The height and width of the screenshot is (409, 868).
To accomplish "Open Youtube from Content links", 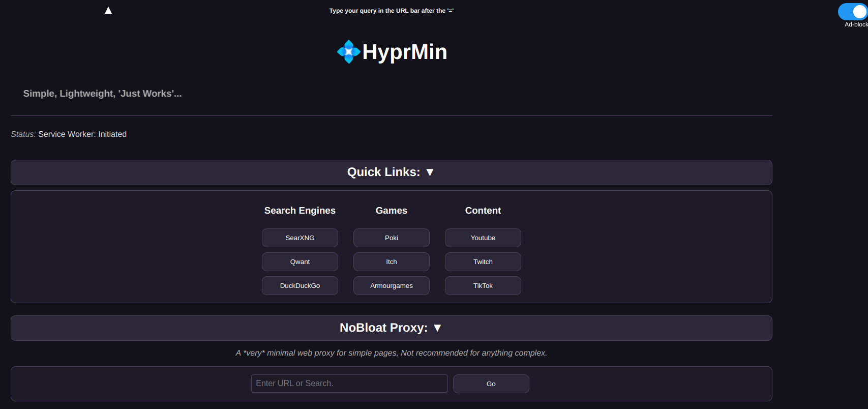I will coord(483,238).
